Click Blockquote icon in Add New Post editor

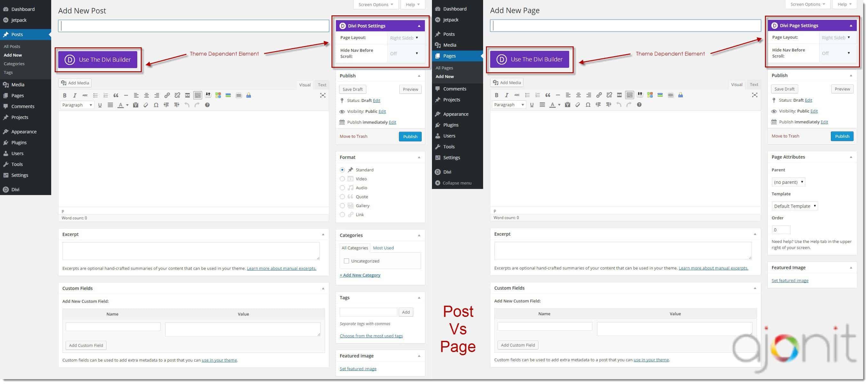(116, 95)
